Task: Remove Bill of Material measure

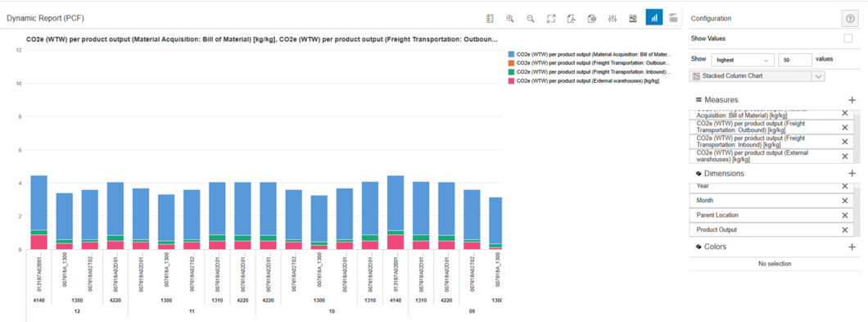Action: click(845, 113)
